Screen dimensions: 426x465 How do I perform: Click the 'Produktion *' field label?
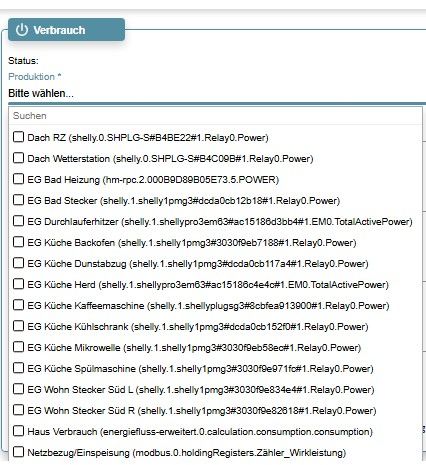click(x=35, y=77)
